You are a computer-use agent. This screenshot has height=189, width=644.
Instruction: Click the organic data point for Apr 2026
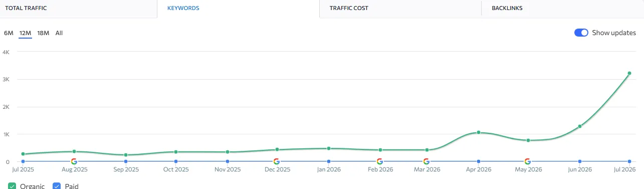click(479, 132)
